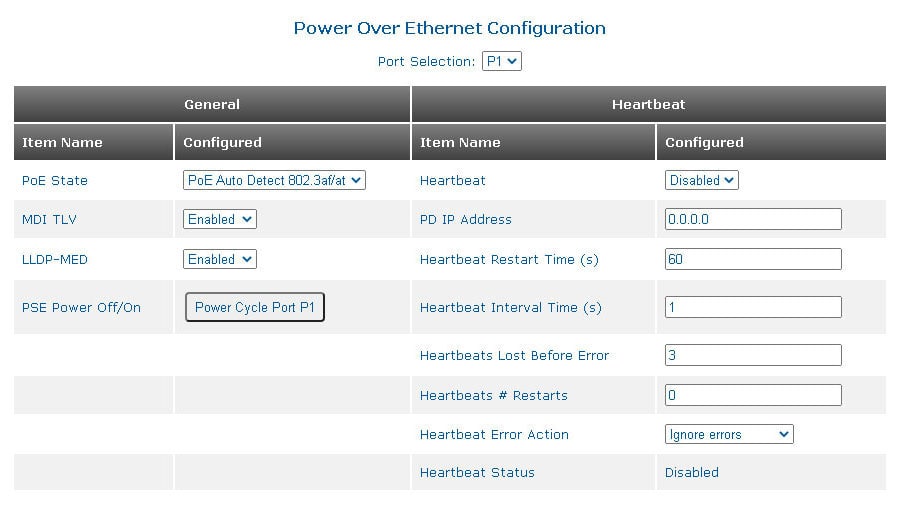
Task: Click the Heartbeat Status Disabled text
Action: [x=692, y=473]
